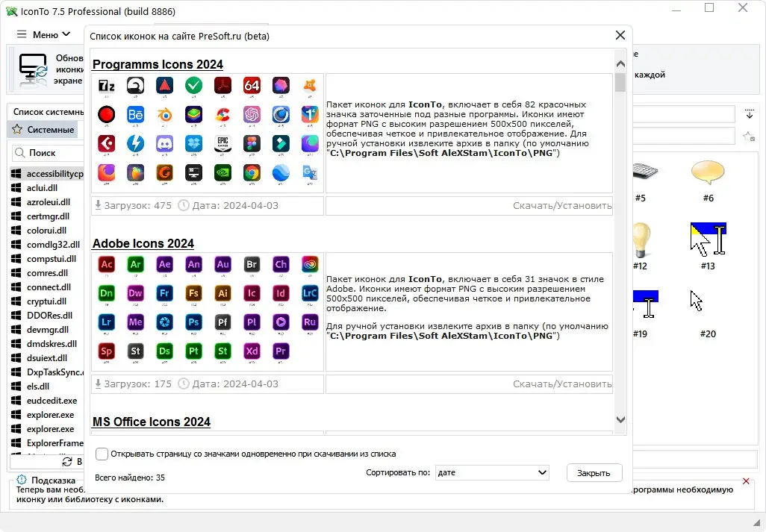
Task: Click the refresh system icons monitor icon
Action: pyautogui.click(x=33, y=70)
